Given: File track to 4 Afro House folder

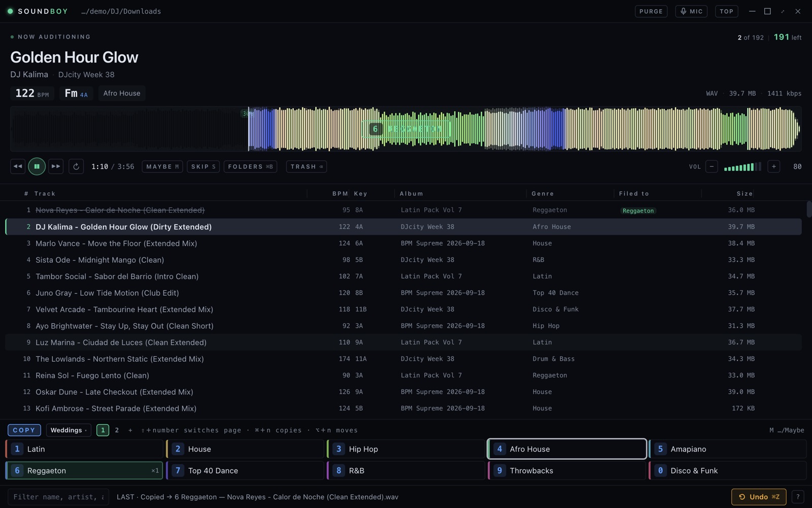Looking at the screenshot, I should (567, 449).
